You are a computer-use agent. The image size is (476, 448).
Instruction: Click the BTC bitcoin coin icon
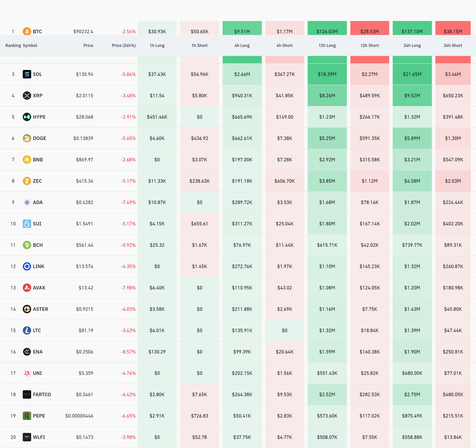[27, 31]
